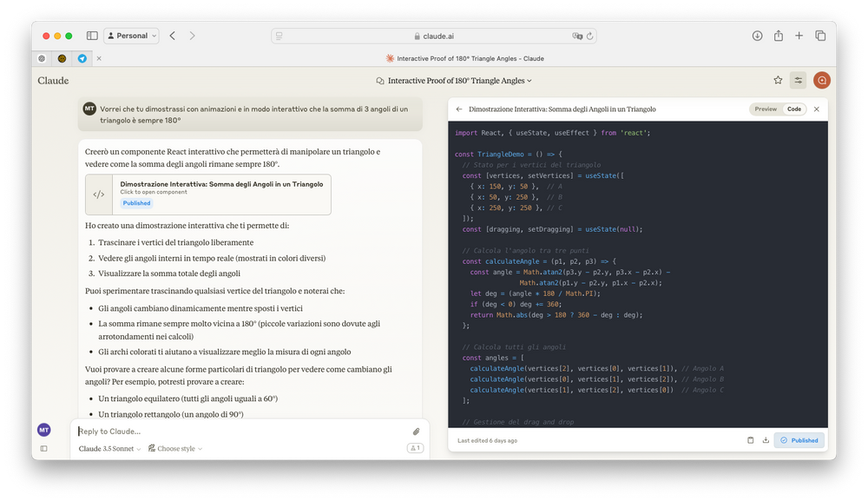Download the artifact file
This screenshot has width=868, height=501.
[x=766, y=440]
